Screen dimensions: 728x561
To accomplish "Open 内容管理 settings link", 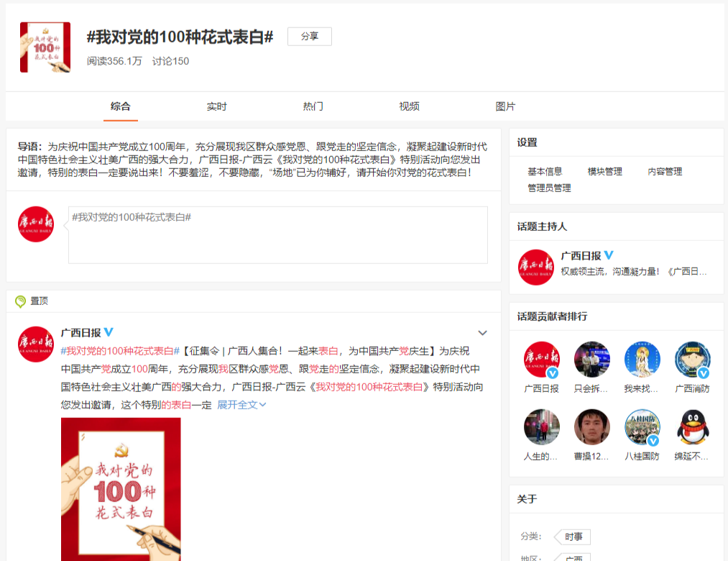I will 665,171.
